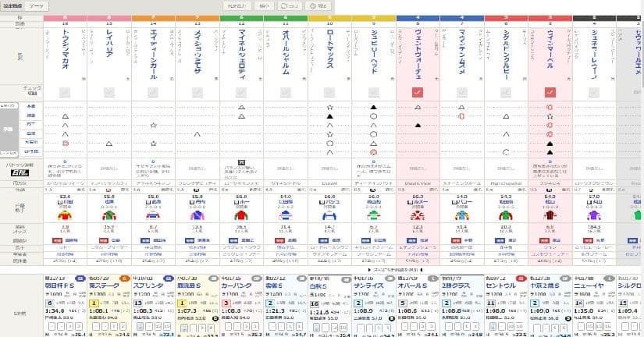Viewport: 644px width, 337px height.
Task: Open the 2勝クラス past race link
Action: pyautogui.click(x=456, y=286)
